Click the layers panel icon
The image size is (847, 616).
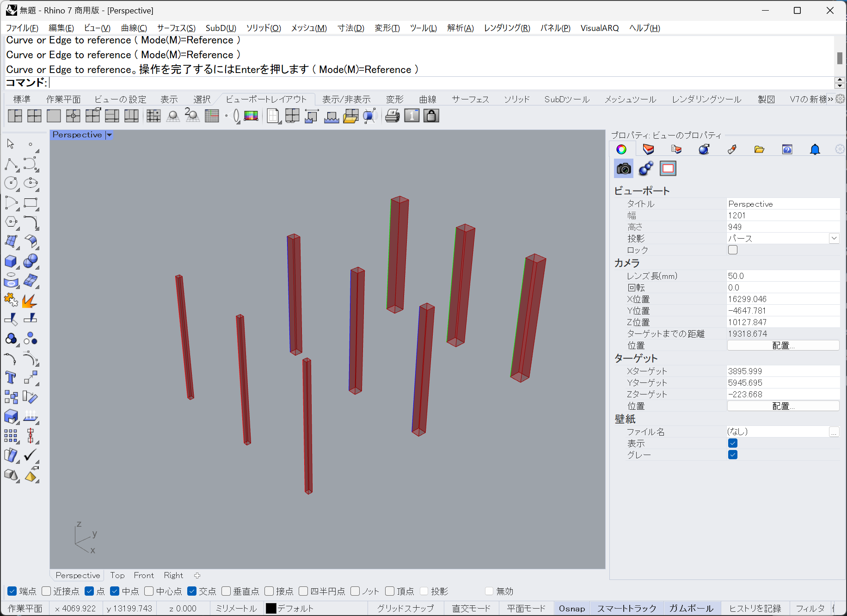coord(648,149)
